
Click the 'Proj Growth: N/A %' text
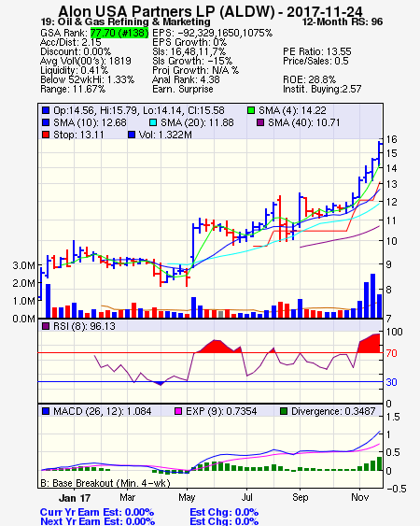(195, 70)
